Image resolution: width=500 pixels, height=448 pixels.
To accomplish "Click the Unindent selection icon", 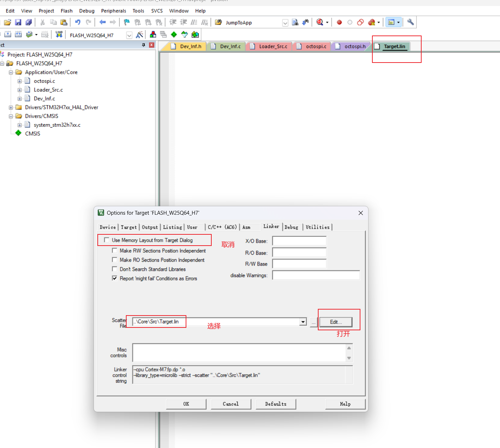I will point(183,22).
